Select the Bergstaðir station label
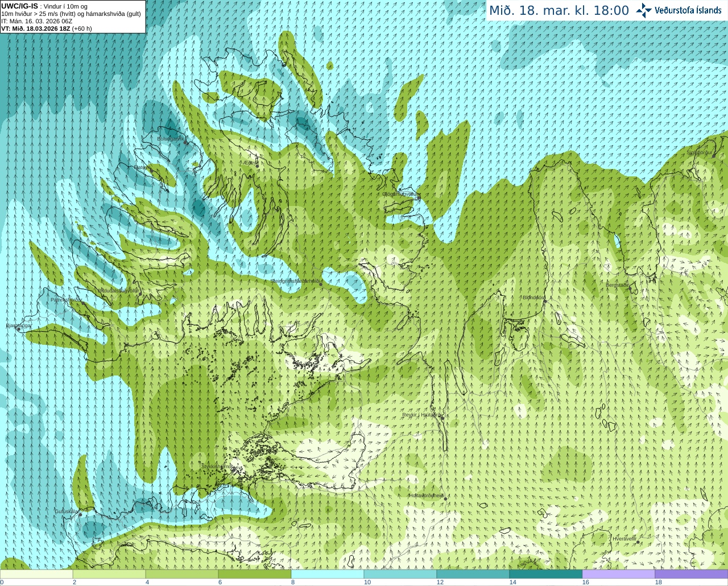This screenshot has height=586, width=728. (x=617, y=285)
